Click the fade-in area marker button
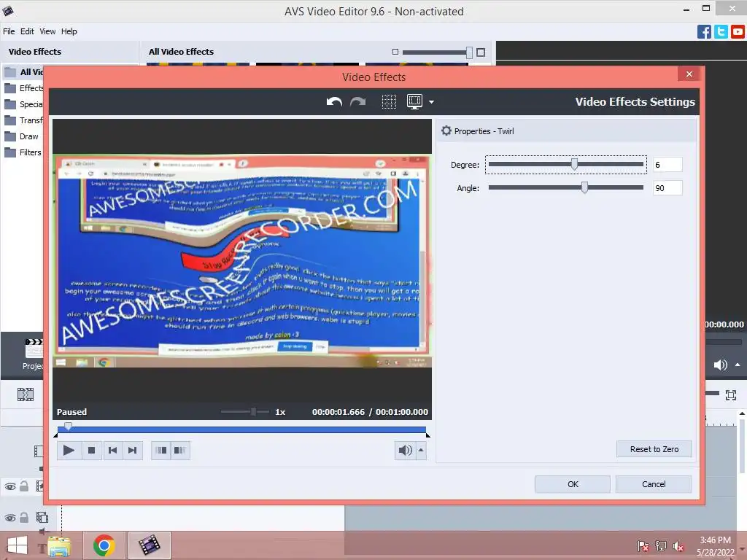The height and width of the screenshot is (560, 747). (x=161, y=450)
